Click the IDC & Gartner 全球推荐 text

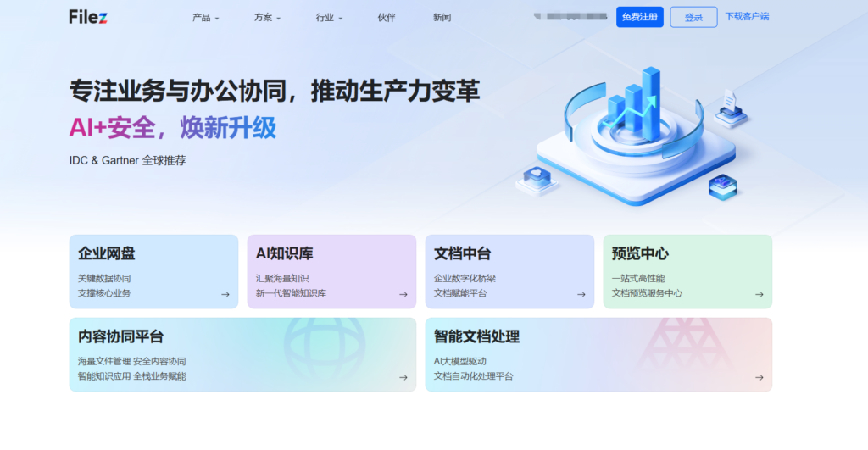click(127, 160)
